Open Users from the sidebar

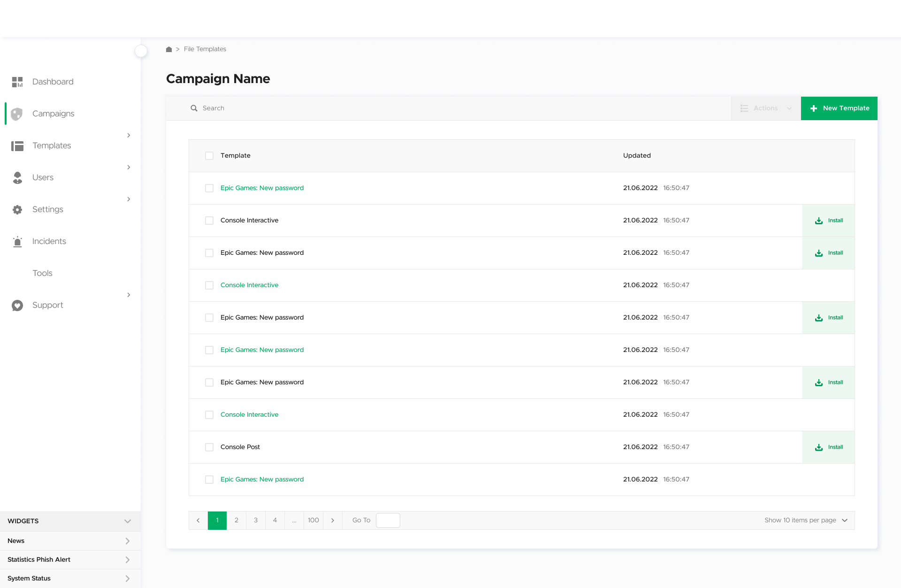click(x=43, y=178)
